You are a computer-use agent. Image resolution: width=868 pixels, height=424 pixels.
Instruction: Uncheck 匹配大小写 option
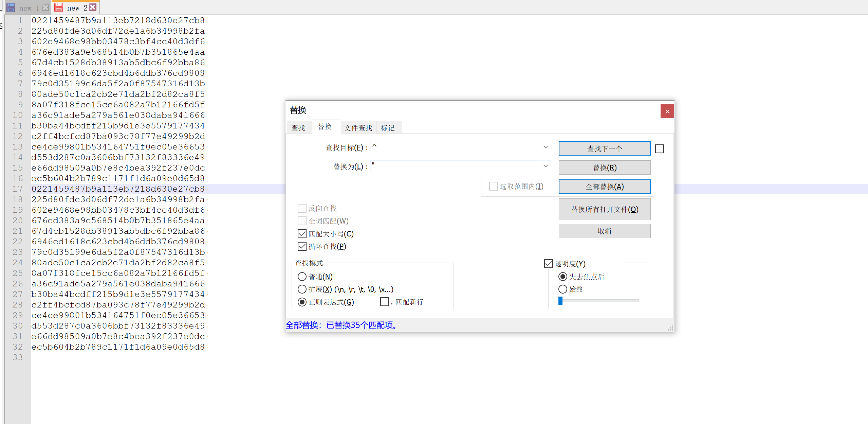pos(302,233)
